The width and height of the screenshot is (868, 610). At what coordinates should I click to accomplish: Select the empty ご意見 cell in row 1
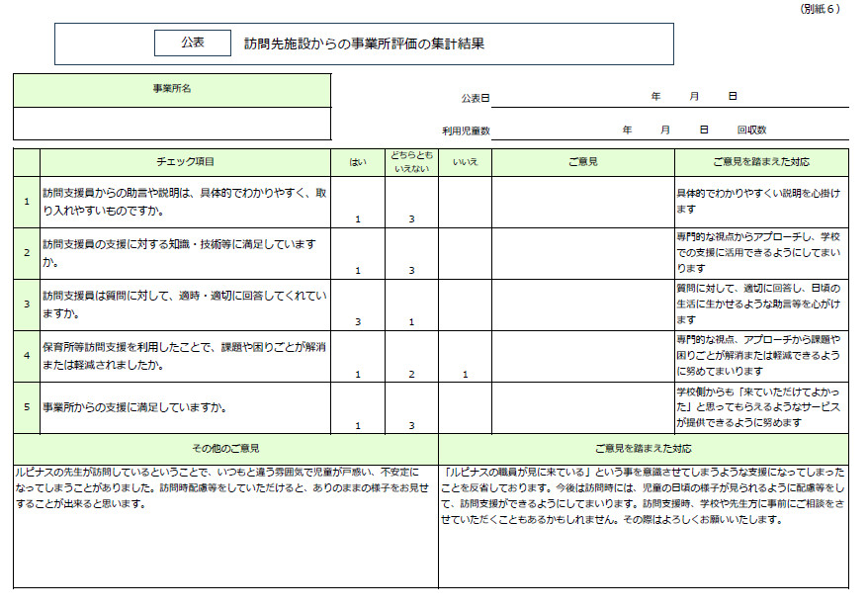(x=583, y=202)
